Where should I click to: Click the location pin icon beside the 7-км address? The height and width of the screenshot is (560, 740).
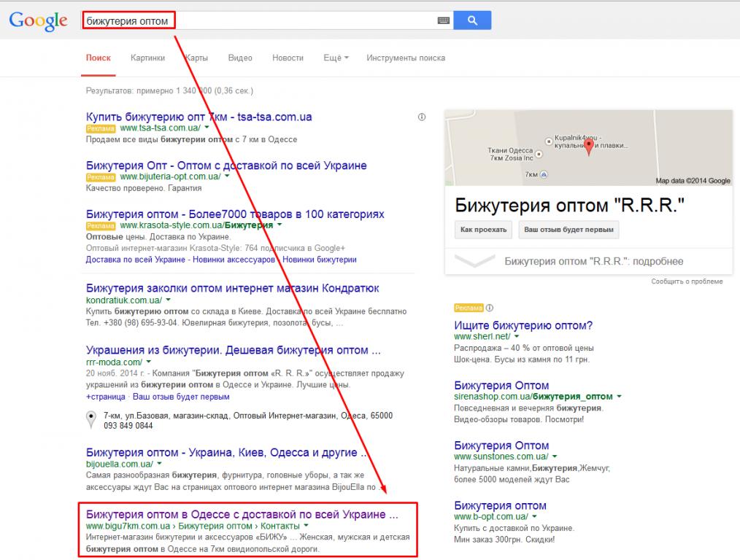(x=91, y=419)
